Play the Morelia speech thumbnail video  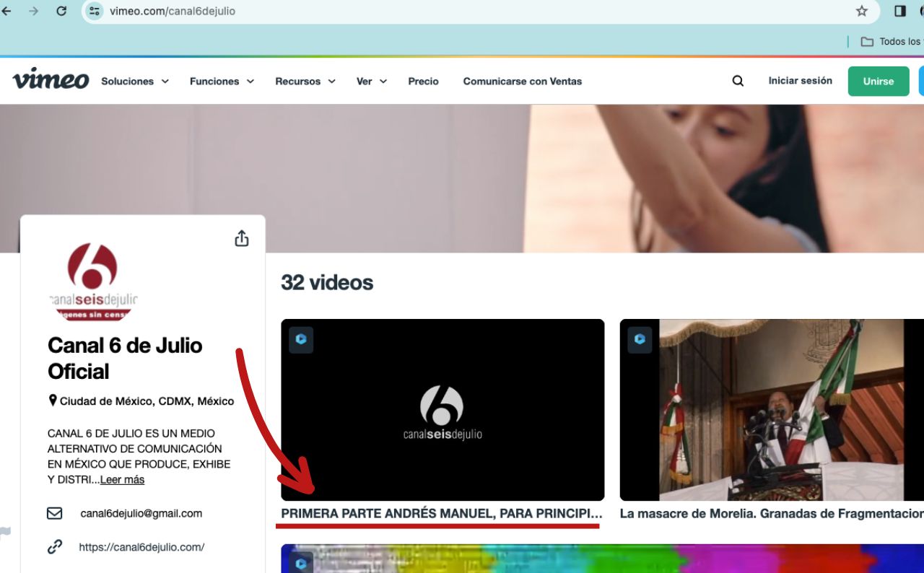(x=772, y=410)
